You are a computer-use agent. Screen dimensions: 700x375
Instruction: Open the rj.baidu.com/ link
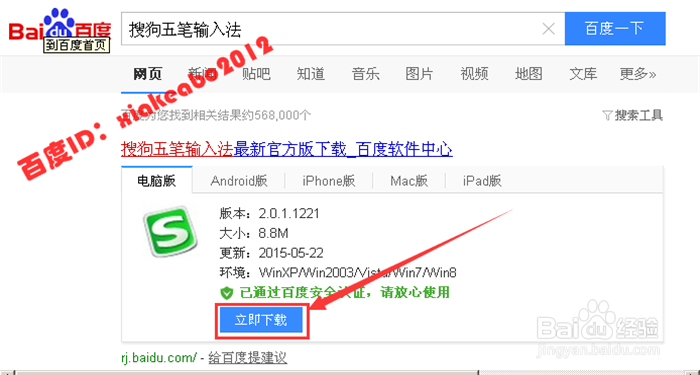click(159, 358)
